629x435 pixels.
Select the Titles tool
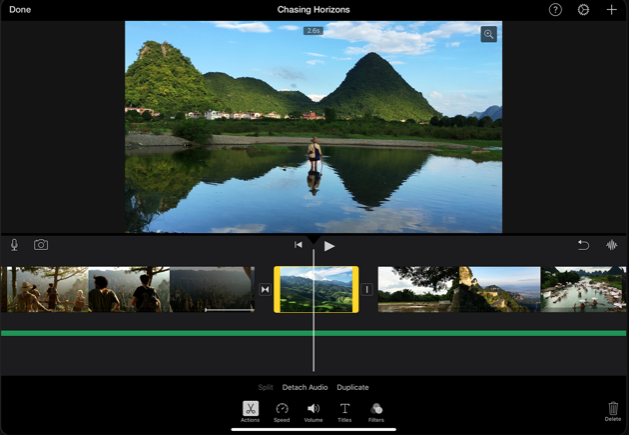click(x=345, y=409)
